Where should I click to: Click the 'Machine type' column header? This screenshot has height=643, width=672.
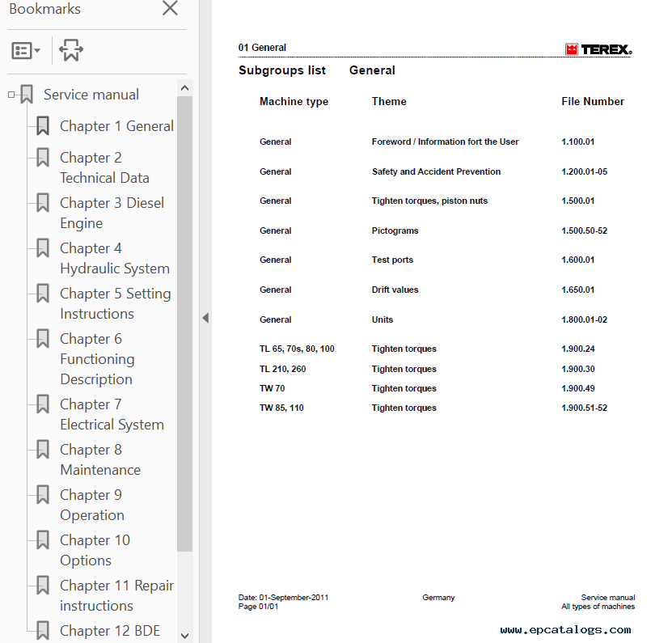[x=294, y=102]
